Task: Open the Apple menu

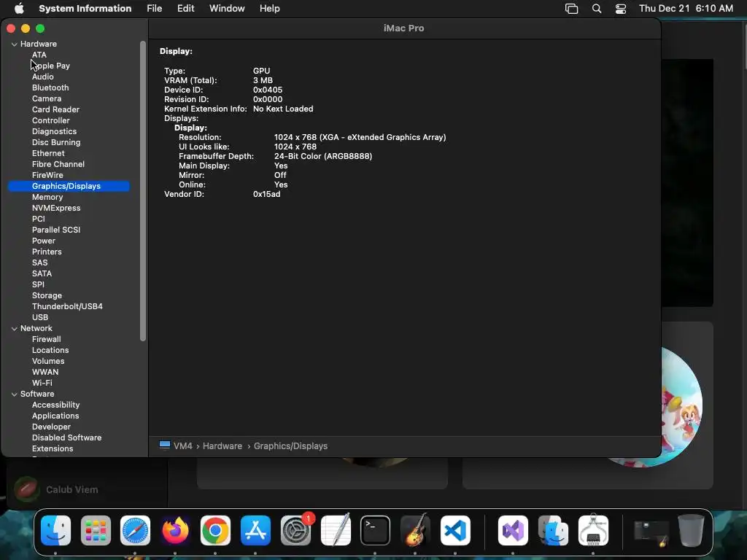Action: click(19, 8)
